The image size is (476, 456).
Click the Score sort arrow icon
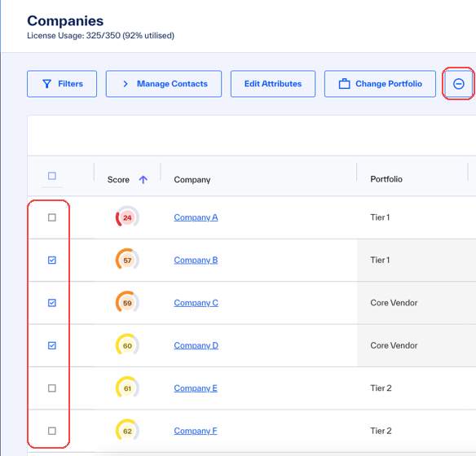coord(143,179)
